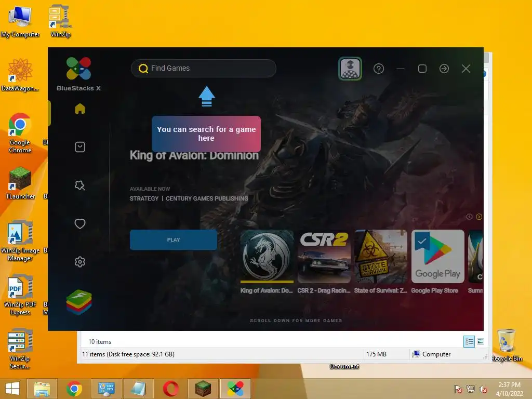Open the notepad taskbar icon
The height and width of the screenshot is (399, 532).
[x=138, y=389]
